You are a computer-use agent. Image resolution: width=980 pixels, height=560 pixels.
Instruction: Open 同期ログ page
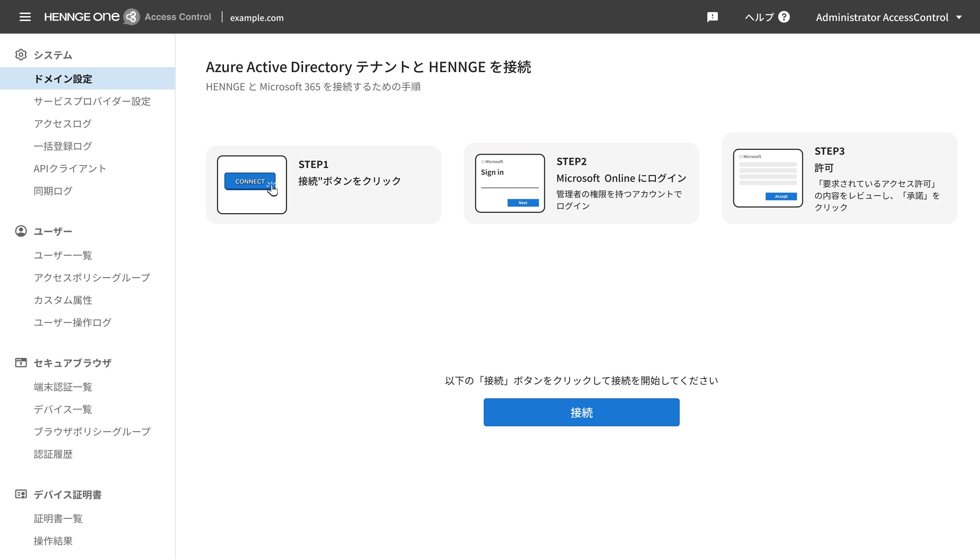(53, 191)
